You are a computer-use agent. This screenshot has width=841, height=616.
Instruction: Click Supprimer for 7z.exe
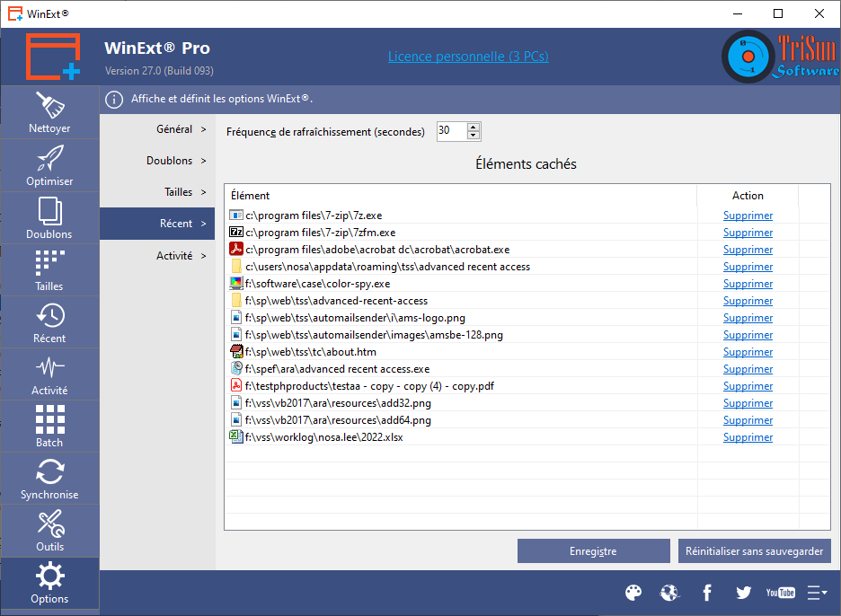(x=748, y=215)
